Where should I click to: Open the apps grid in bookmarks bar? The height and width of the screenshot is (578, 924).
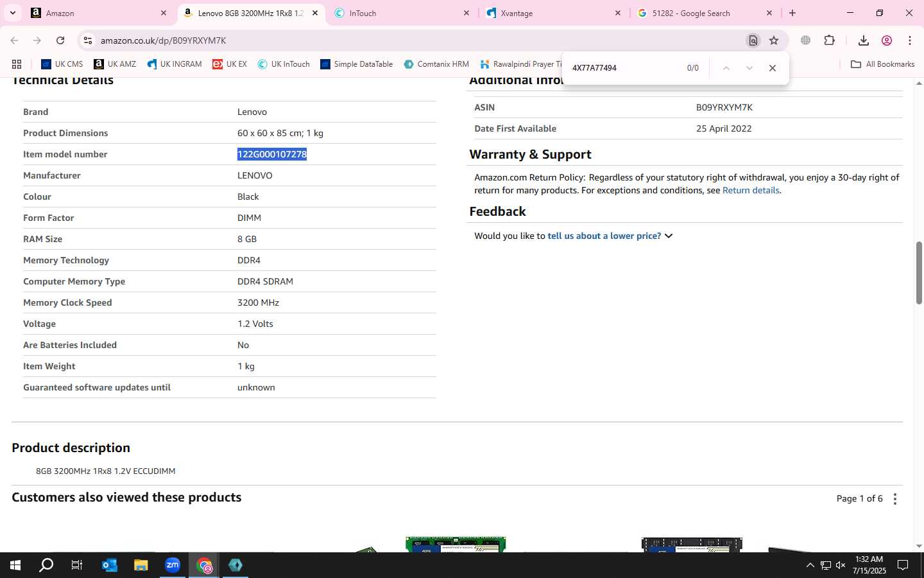point(17,64)
